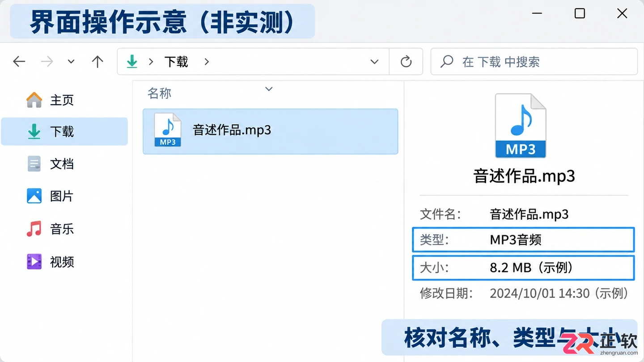644x362 pixels.
Task: Expand the chevron after the 下载 breadcrumb
Action: tap(207, 62)
